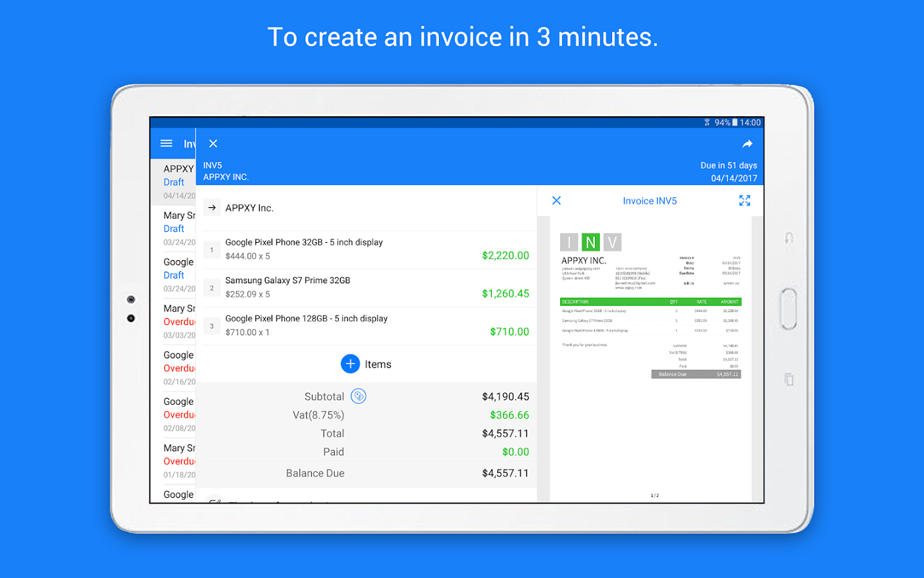Tap the INV5 invoice number header
924x578 pixels.
(x=212, y=165)
